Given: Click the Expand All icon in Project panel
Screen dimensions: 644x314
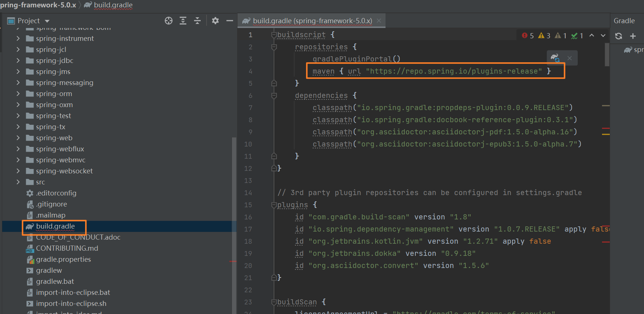Looking at the screenshot, I should pos(183,21).
